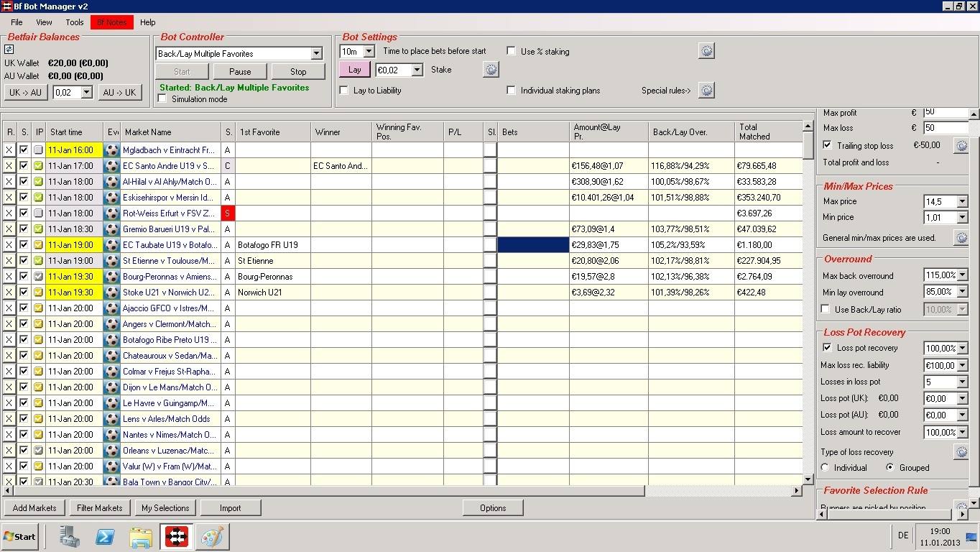The image size is (980, 552).
Task: Remove Colmar v Frejus row X
Action: 9,372
